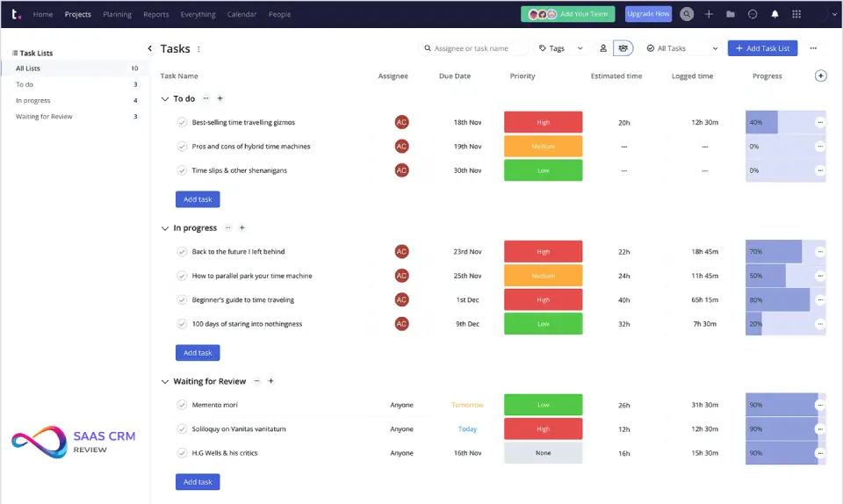
Task: Click the add column plus icon beside Progress
Action: [821, 76]
